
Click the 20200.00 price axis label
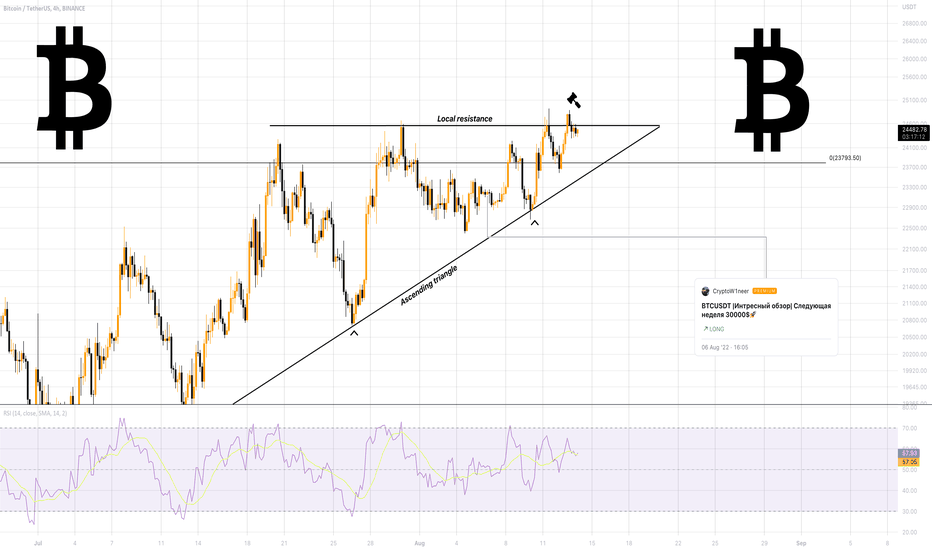(914, 354)
